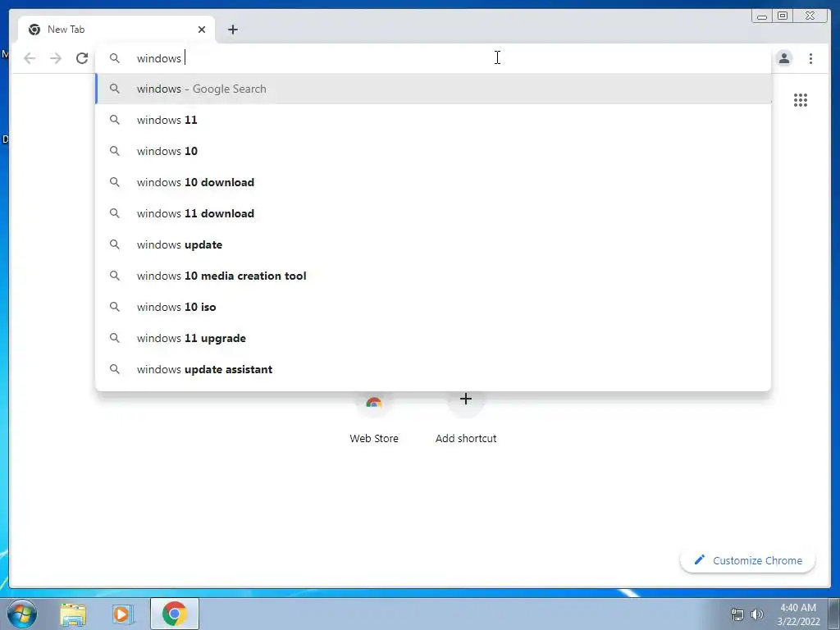840x630 pixels.
Task: Select the New Tab tab
Action: tap(116, 30)
